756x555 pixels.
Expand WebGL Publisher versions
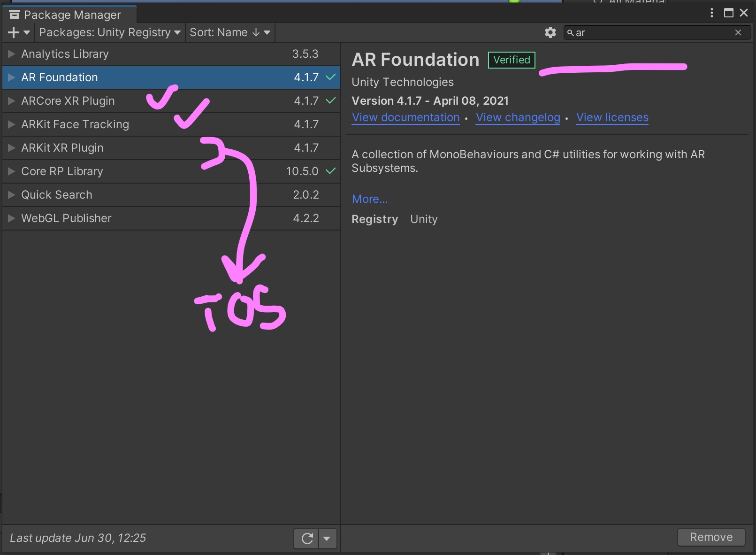click(x=12, y=218)
